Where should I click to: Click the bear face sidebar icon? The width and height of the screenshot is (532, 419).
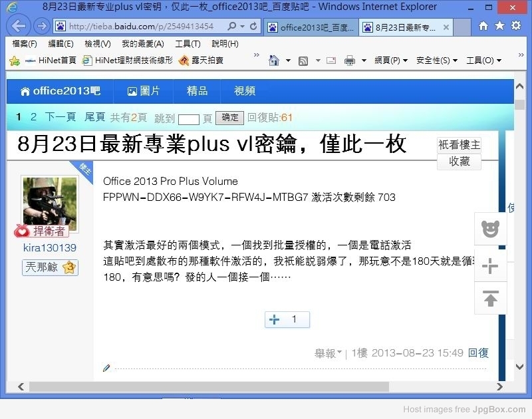(490, 229)
